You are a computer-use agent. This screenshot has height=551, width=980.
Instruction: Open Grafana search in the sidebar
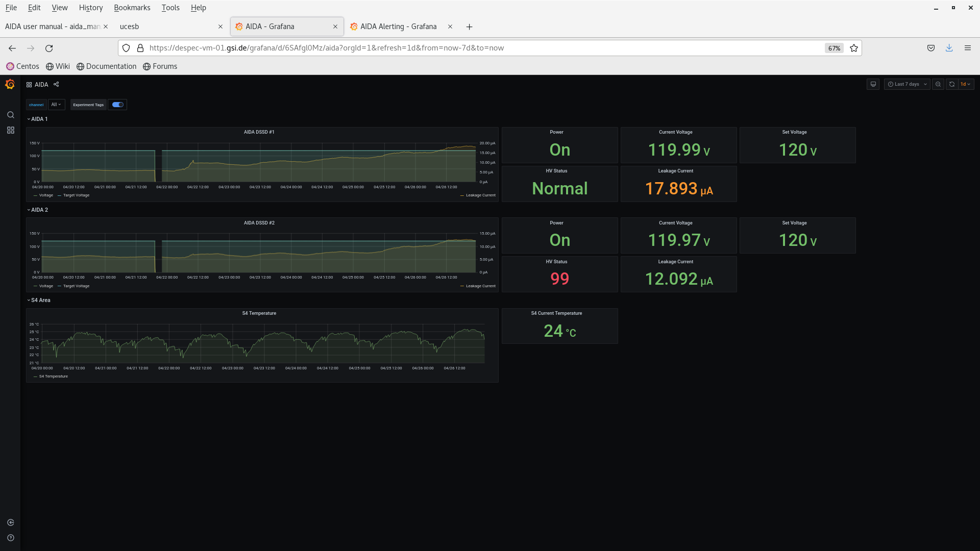point(11,115)
